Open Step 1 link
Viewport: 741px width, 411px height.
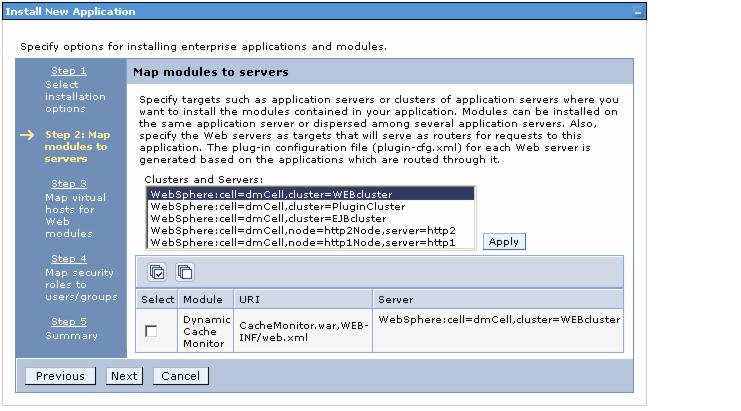click(69, 71)
